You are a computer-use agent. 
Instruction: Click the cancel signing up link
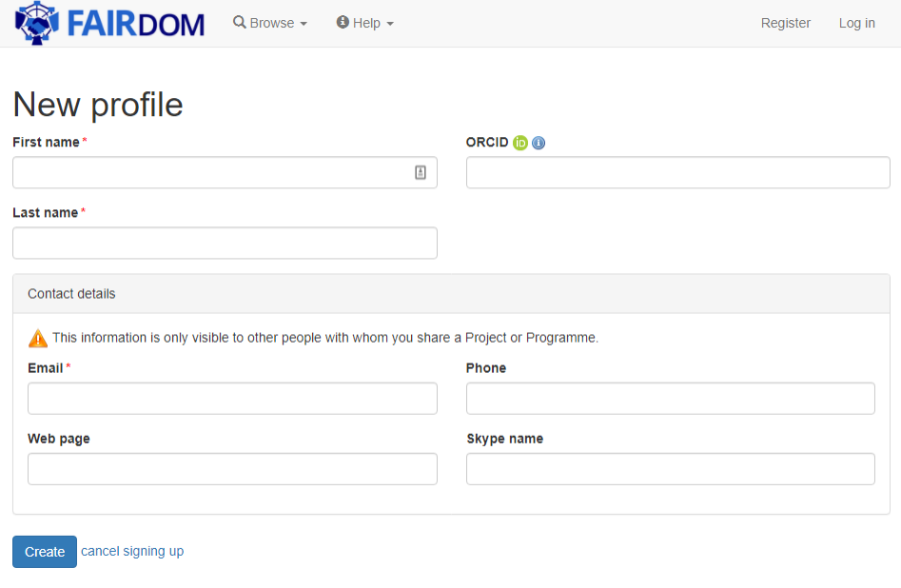132,552
